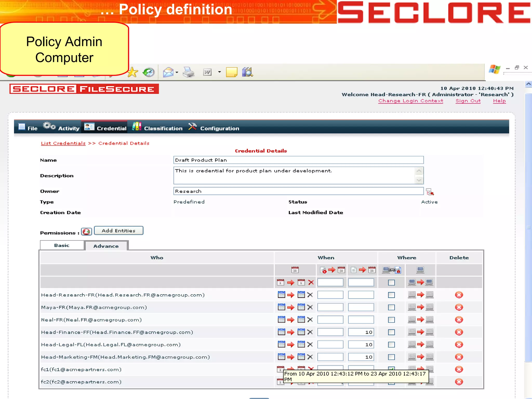Toggle Where checkbox for Neal-FR
Image resolution: width=532 pixels, height=399 pixels.
[391, 320]
